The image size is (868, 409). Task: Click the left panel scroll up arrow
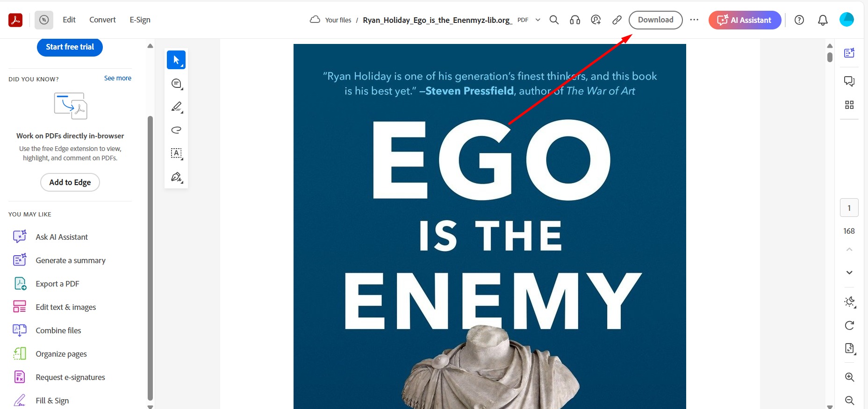pos(150,46)
